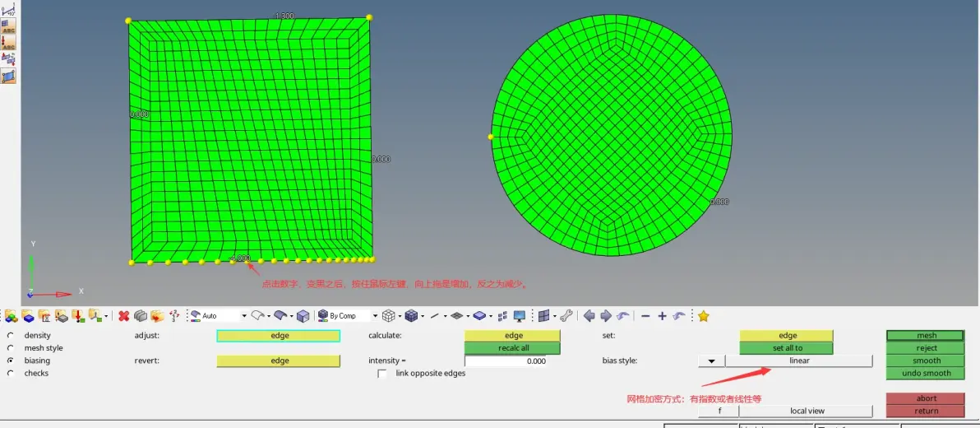This screenshot has width=980, height=428.
Task: Click the red return button
Action: pos(927,411)
